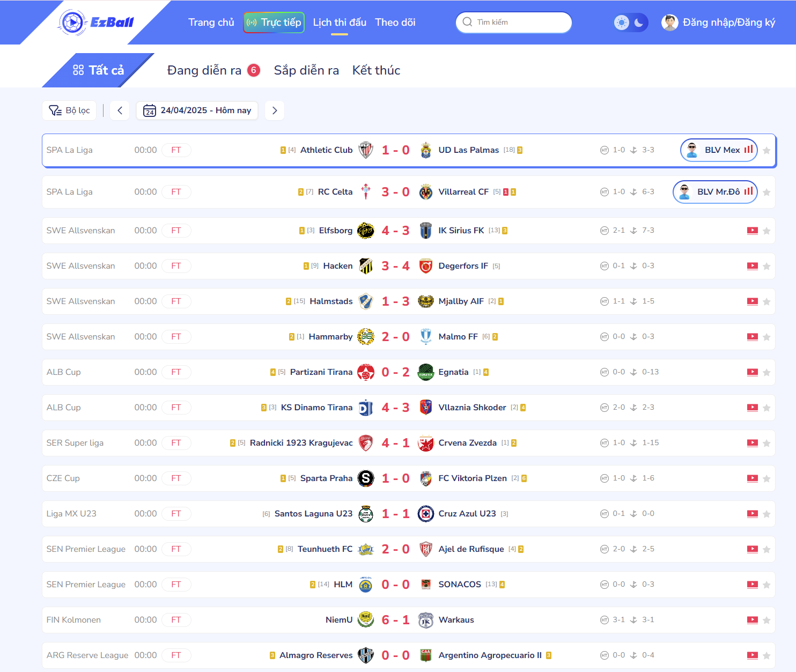796x672 pixels.
Task: Favorite the Sparta Praha match star
Action: (x=766, y=479)
